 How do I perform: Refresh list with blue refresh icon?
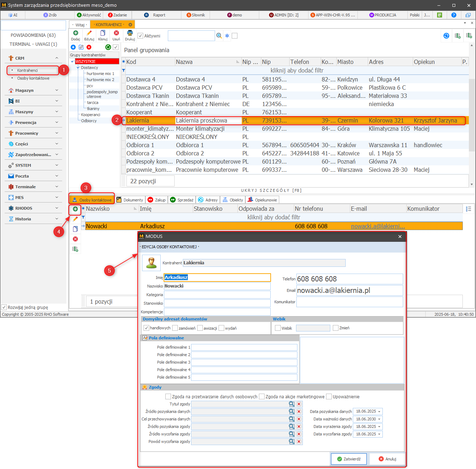coord(446,36)
